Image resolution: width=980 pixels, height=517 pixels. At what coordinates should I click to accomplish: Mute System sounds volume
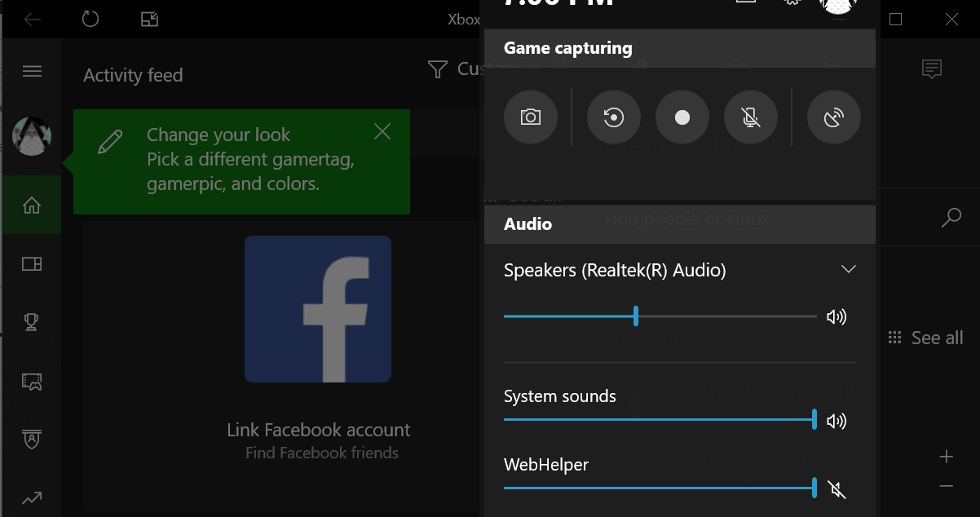(x=837, y=421)
